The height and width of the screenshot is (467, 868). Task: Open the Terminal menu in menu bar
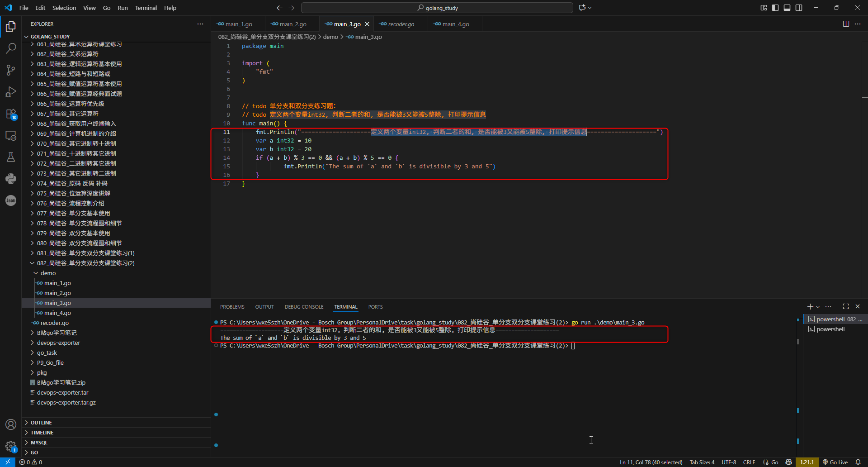[146, 8]
